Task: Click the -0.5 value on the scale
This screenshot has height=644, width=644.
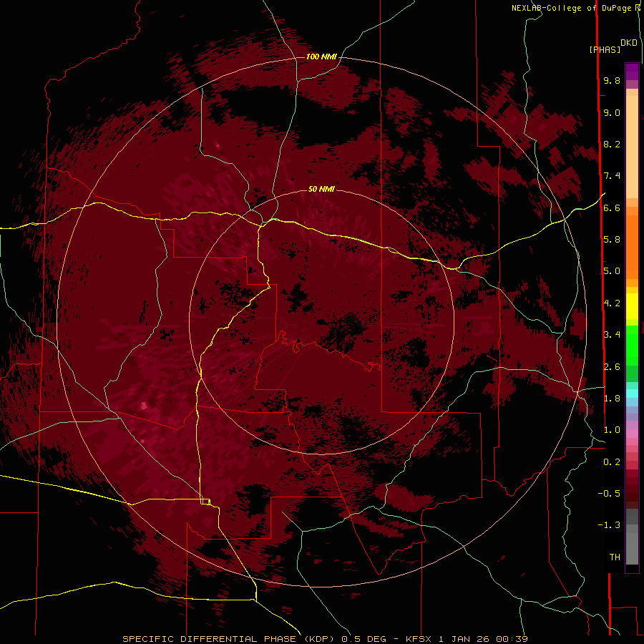Action: pyautogui.click(x=609, y=494)
